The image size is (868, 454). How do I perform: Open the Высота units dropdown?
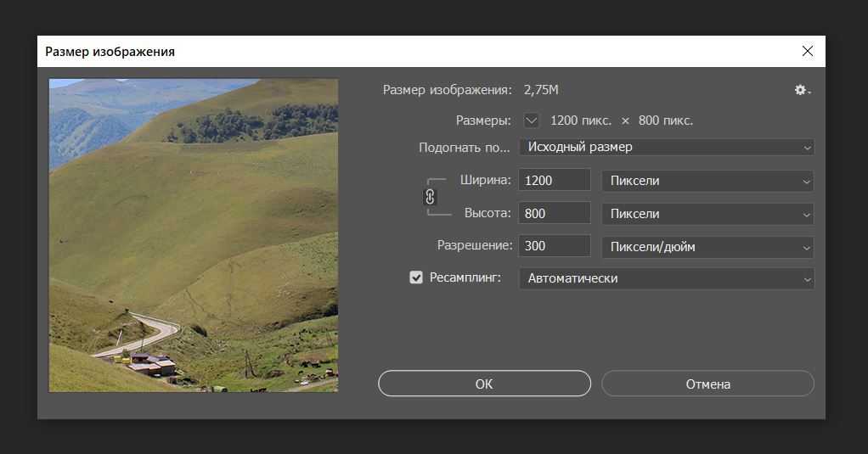click(707, 214)
